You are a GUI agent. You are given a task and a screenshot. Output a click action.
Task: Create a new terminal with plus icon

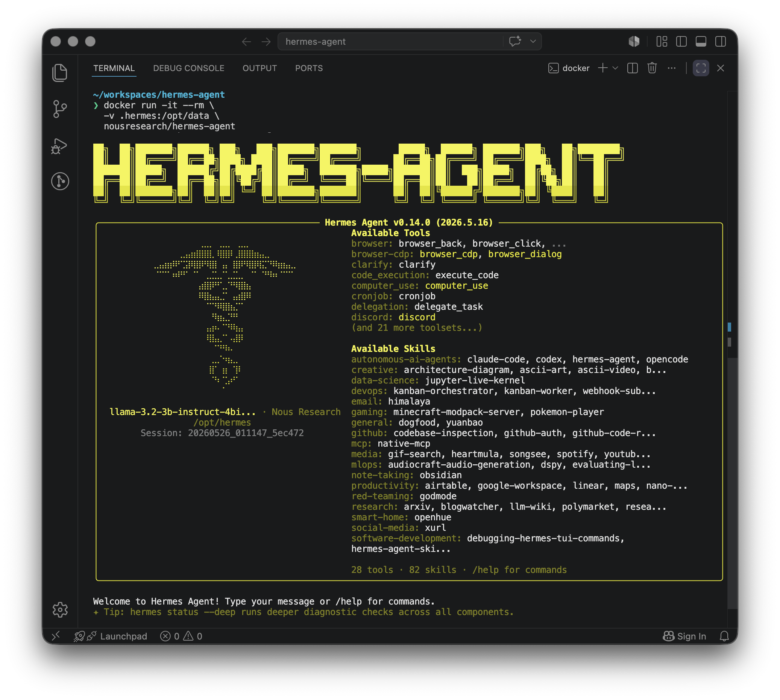point(602,68)
